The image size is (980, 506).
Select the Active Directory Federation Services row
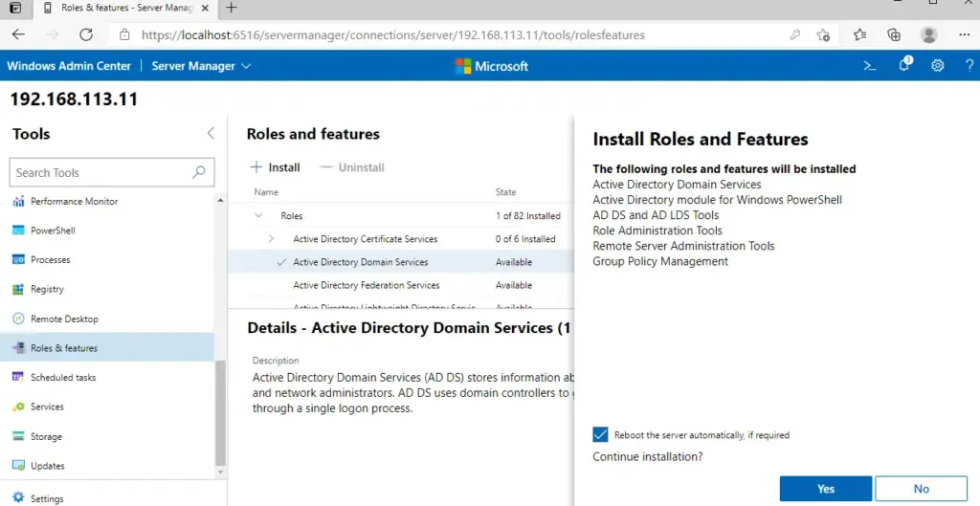tap(401, 285)
